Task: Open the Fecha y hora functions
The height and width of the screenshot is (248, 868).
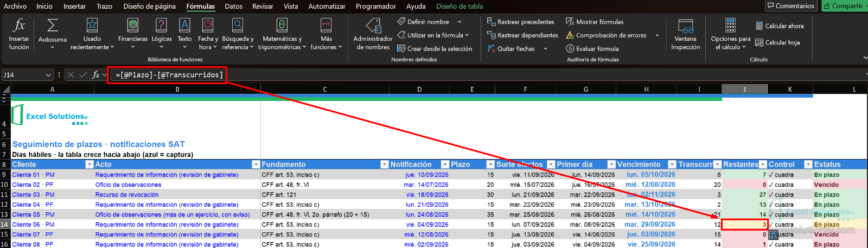Action: point(208,34)
